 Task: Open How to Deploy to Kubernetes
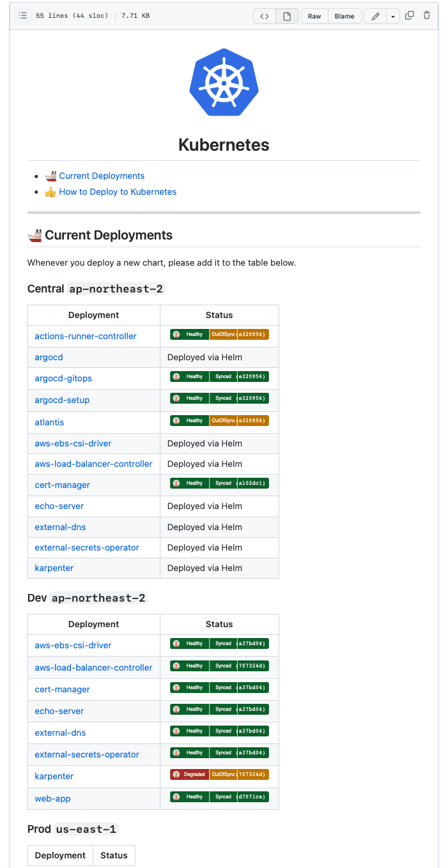point(118,192)
